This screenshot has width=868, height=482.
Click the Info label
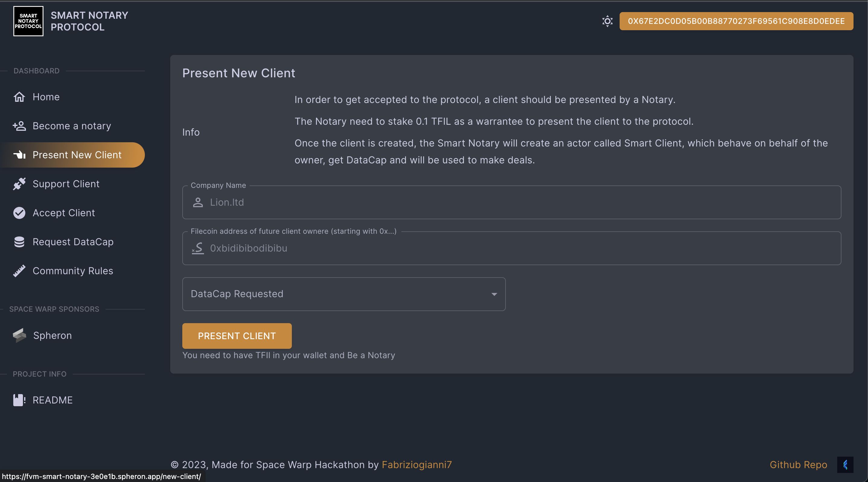click(191, 132)
